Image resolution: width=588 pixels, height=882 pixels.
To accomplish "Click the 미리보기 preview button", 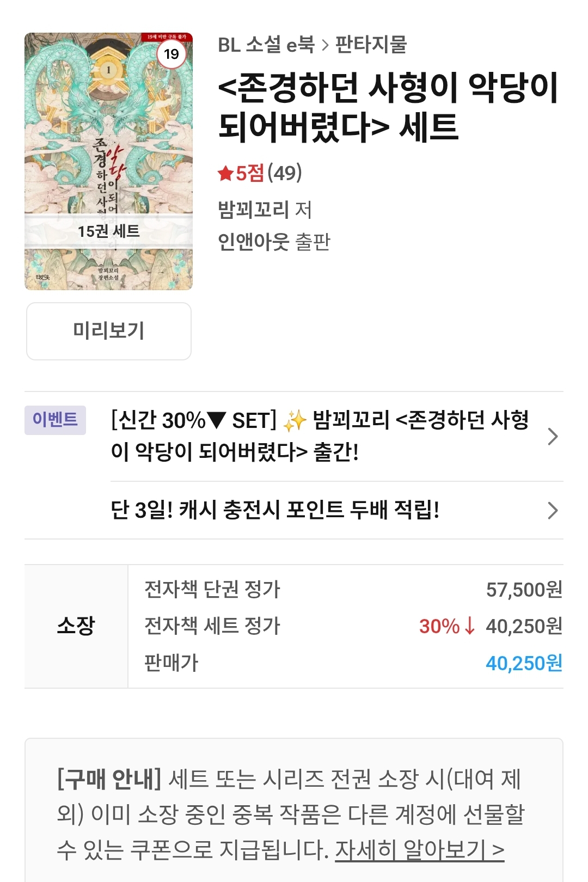I will pyautogui.click(x=109, y=331).
